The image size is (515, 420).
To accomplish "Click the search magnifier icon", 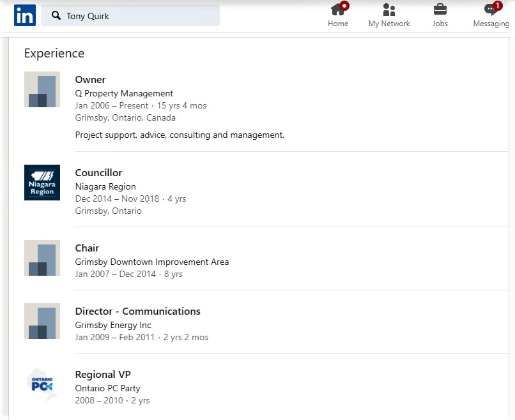I will 56,15.
